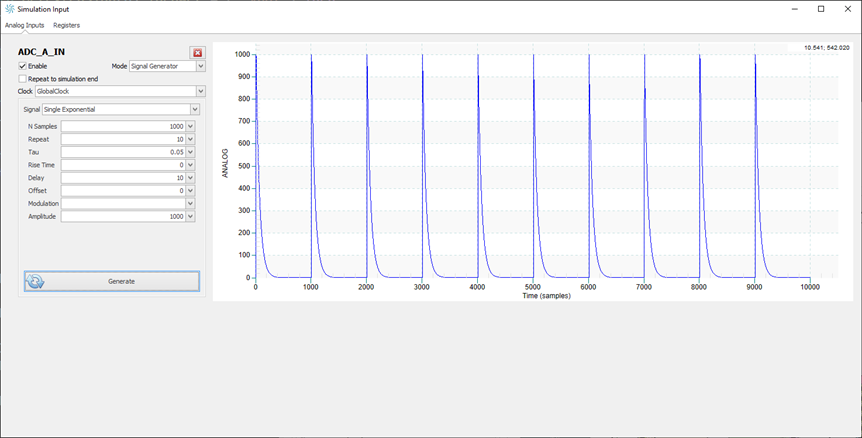The image size is (862, 438).
Task: Click the Repeat value field
Action: coord(123,139)
